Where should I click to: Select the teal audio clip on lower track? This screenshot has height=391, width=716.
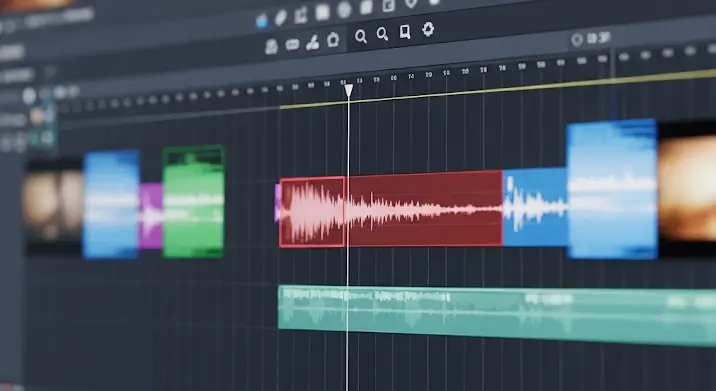(x=497, y=314)
